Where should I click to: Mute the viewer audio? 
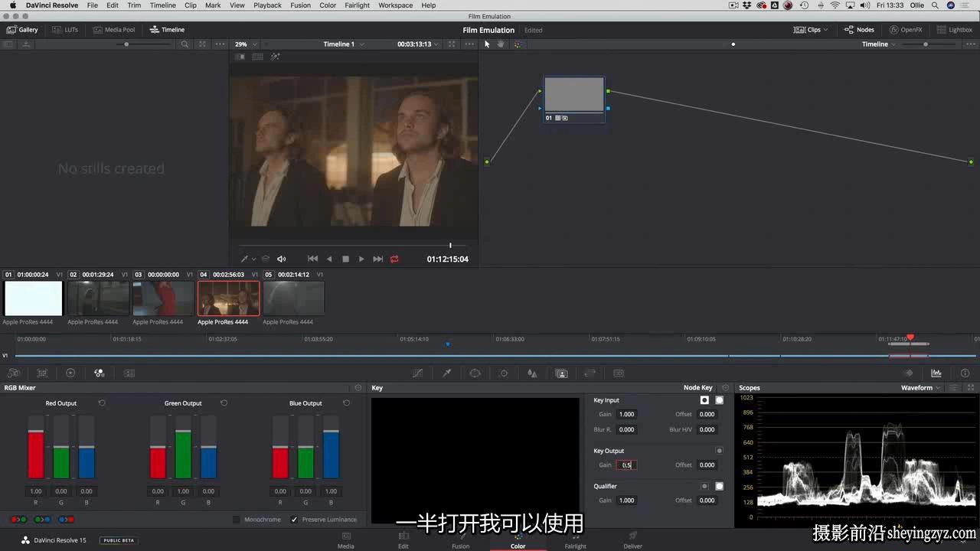click(x=281, y=259)
